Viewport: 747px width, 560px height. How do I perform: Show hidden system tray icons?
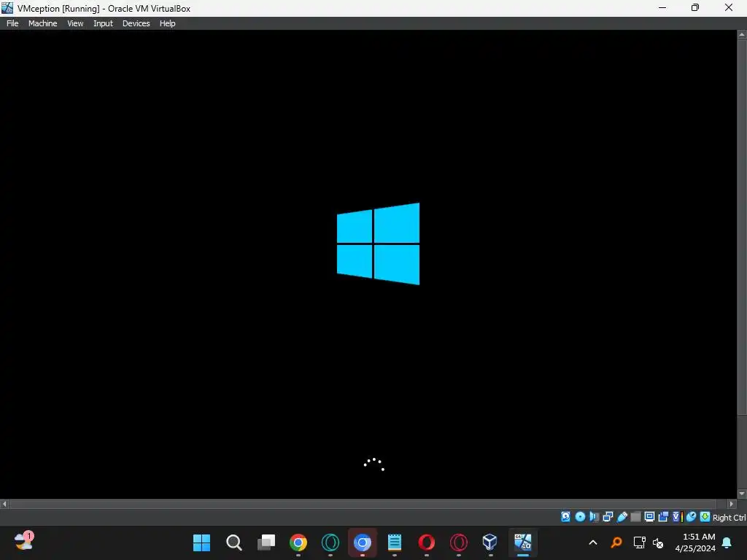[593, 542]
